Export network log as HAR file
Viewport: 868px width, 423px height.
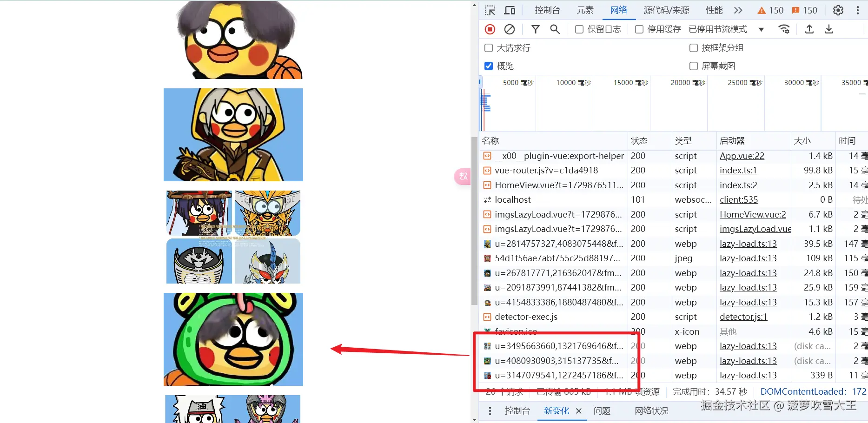click(x=828, y=29)
